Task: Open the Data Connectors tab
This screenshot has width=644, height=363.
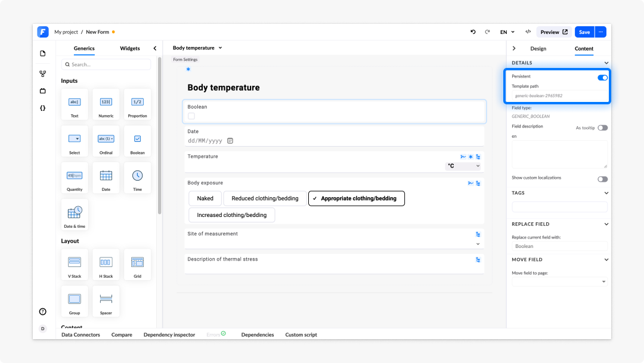Action: (80, 334)
